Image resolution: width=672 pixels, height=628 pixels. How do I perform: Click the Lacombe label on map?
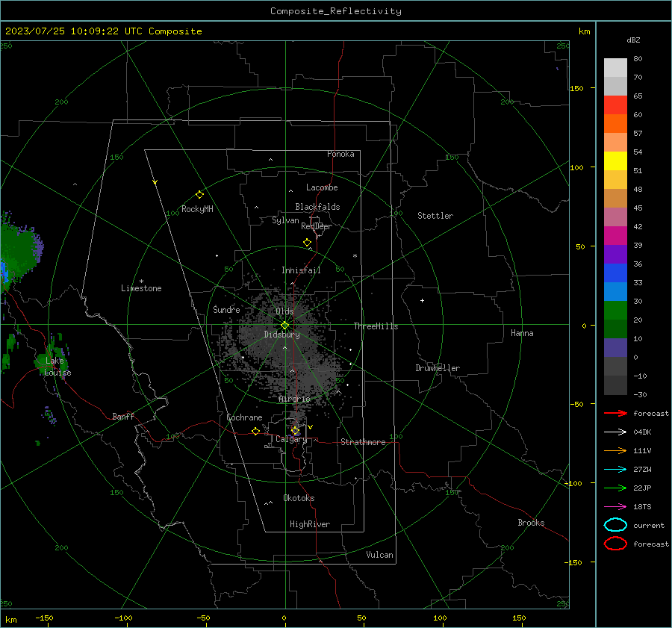(322, 187)
